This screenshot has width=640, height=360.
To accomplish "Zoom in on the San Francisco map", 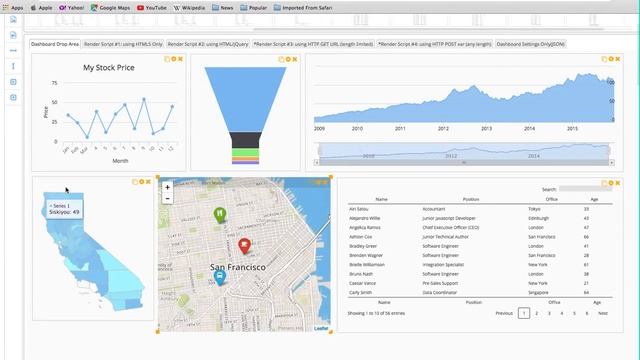I will pos(167,187).
